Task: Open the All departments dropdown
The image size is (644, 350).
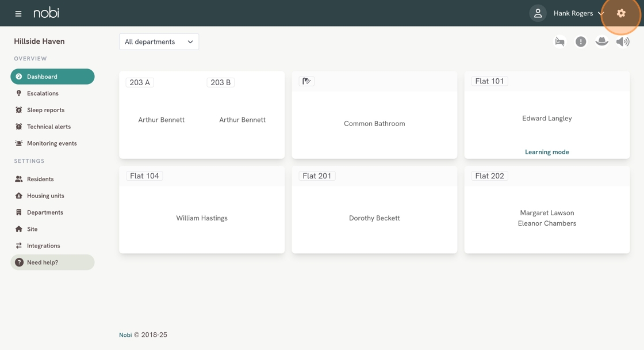Action: [159, 41]
